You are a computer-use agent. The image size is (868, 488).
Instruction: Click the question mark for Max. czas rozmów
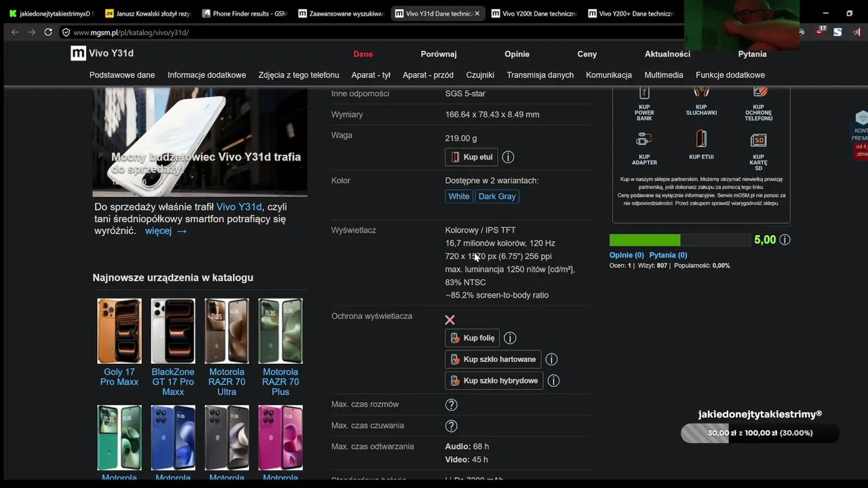click(x=451, y=405)
